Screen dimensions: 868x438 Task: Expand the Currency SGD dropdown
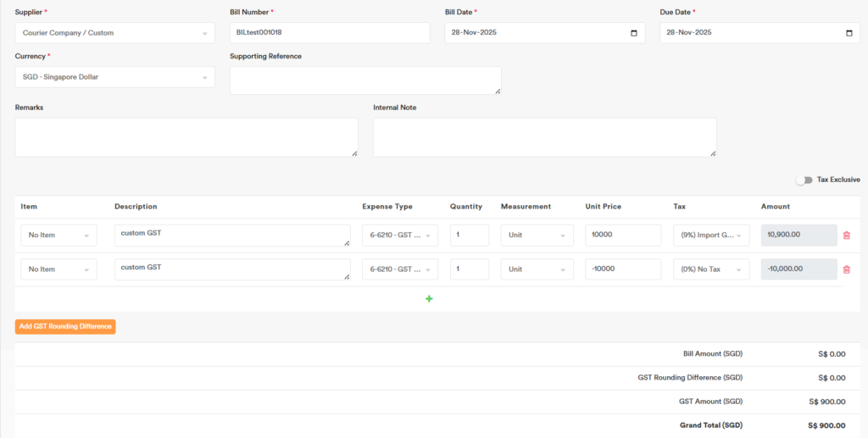pos(114,77)
